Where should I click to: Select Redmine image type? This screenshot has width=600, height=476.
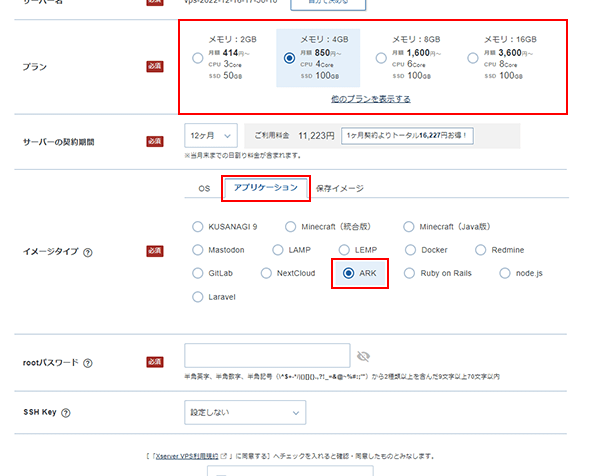481,250
